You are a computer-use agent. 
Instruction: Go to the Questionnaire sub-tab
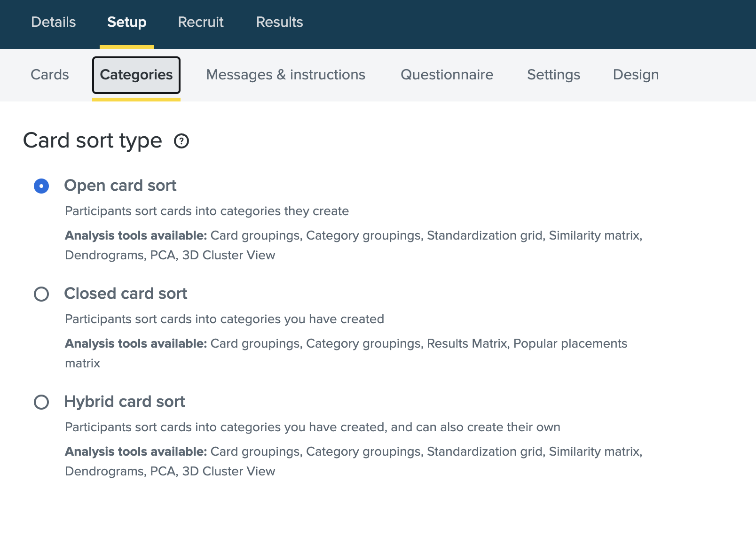(447, 75)
